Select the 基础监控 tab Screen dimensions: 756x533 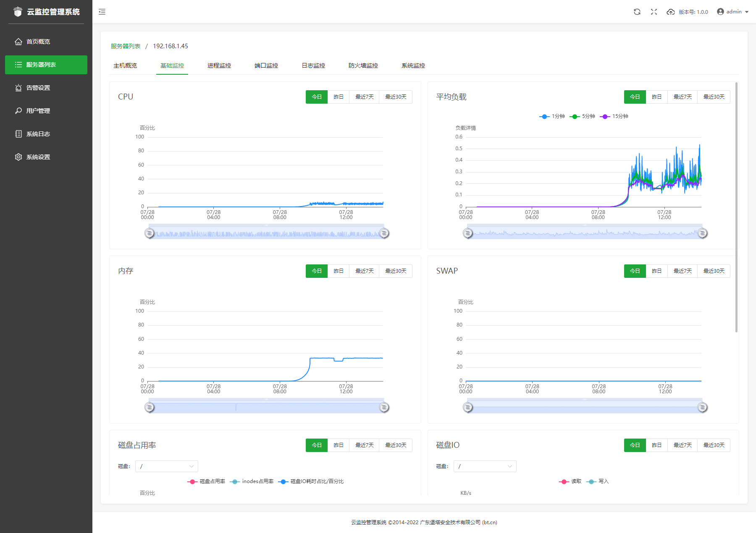pyautogui.click(x=172, y=65)
